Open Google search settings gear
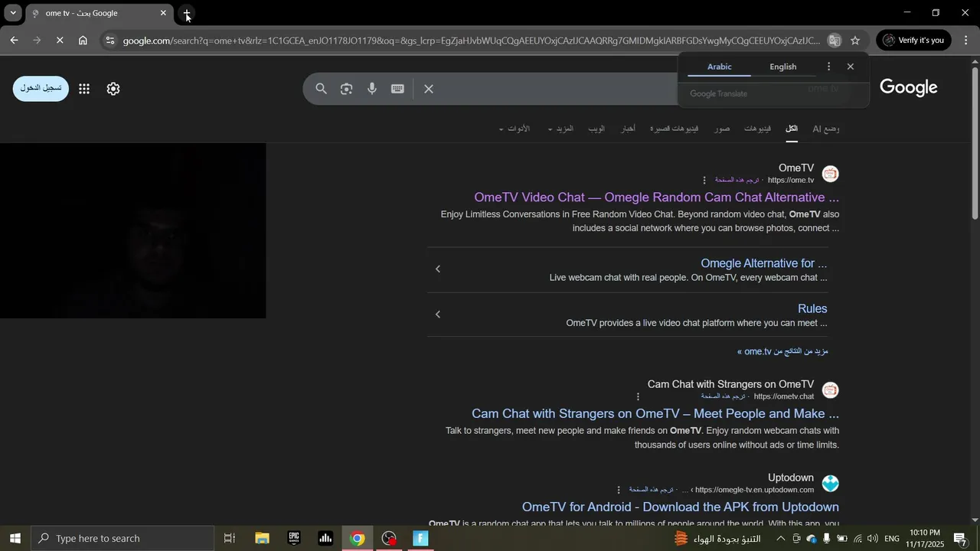The image size is (980, 551). coord(113,89)
